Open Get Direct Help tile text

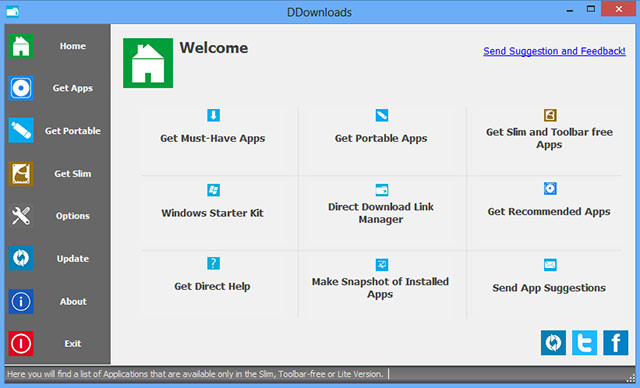pos(212,286)
